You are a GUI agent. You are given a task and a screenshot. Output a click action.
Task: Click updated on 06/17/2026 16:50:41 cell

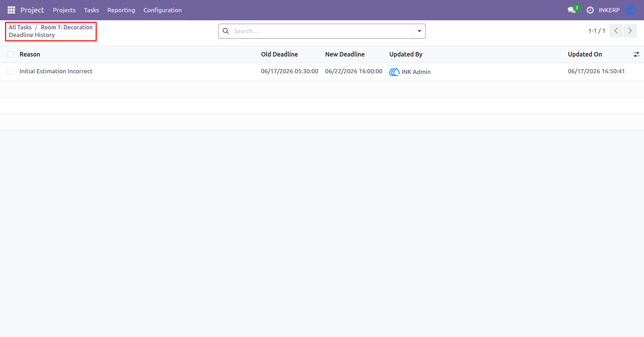tap(596, 71)
